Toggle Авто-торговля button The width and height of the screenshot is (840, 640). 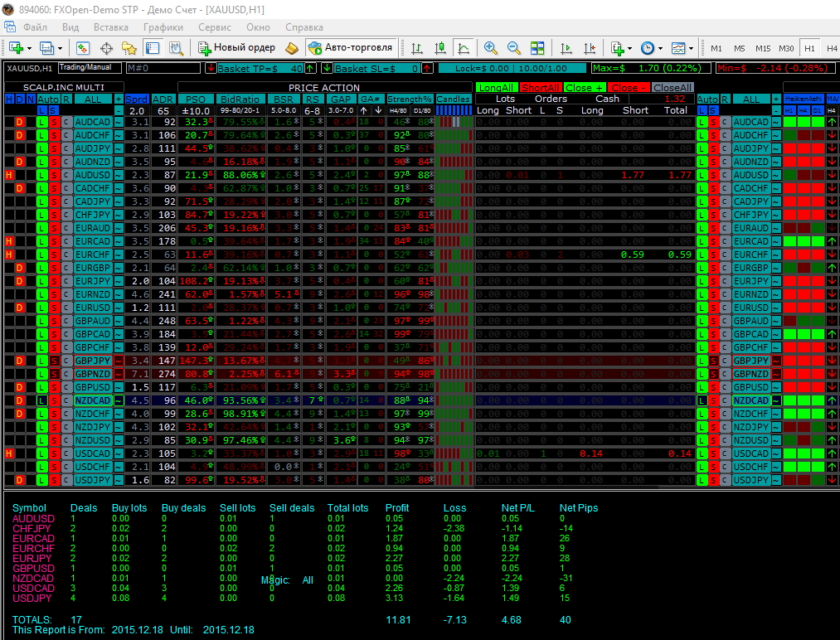point(352,47)
